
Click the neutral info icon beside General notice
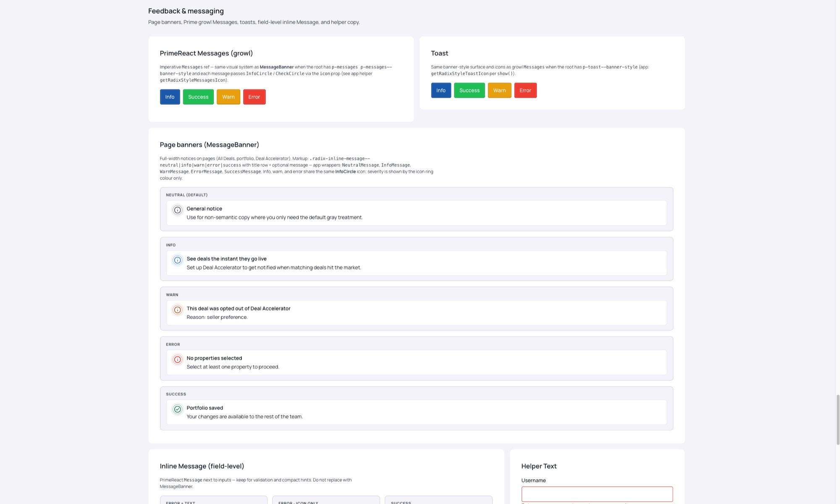tap(177, 210)
